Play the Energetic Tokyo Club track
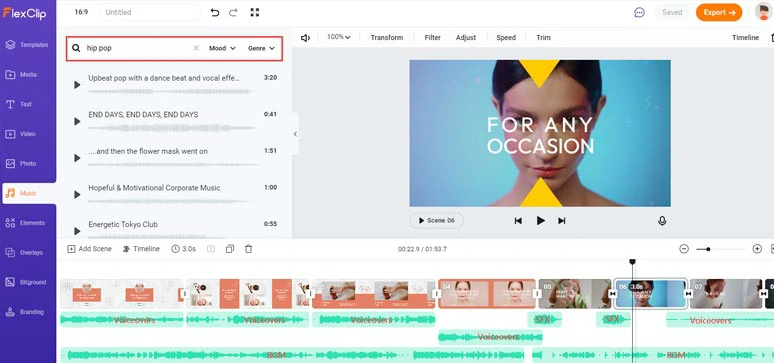 [x=77, y=231]
